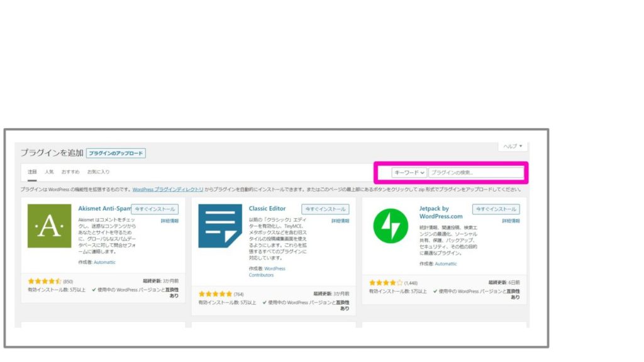This screenshot has height=362, width=644.
Task: Click the Akismet star rating
Action: point(45,282)
